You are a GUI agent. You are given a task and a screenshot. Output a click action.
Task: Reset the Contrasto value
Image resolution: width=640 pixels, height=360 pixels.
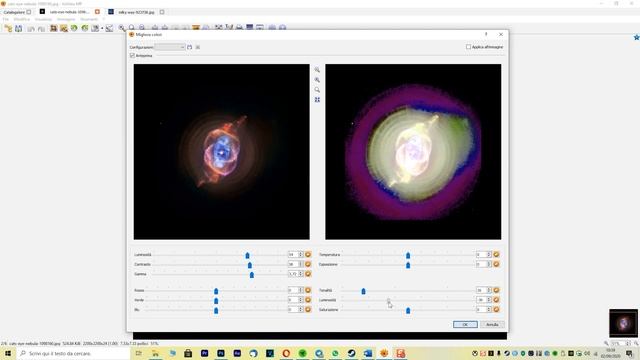click(308, 264)
